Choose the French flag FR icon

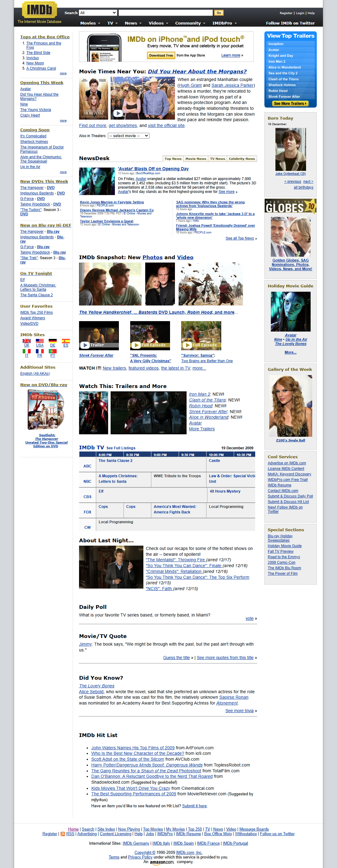point(40,351)
